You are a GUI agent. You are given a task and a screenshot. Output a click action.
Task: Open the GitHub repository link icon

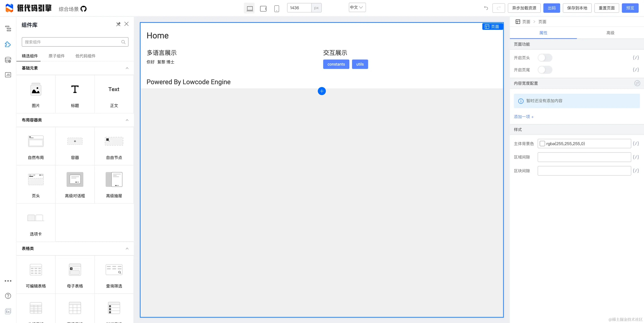[83, 9]
